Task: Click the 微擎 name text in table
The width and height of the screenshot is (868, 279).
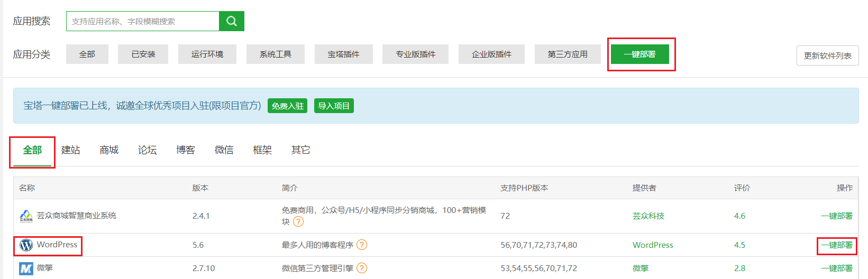Action: click(45, 268)
